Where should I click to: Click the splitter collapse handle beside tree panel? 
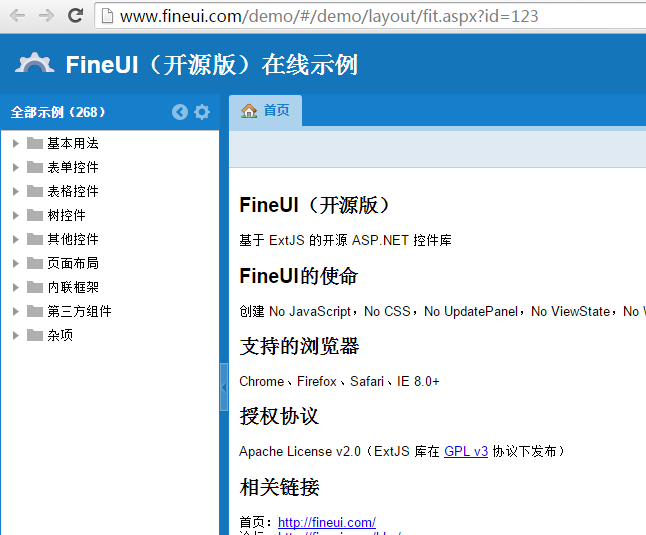coord(224,387)
